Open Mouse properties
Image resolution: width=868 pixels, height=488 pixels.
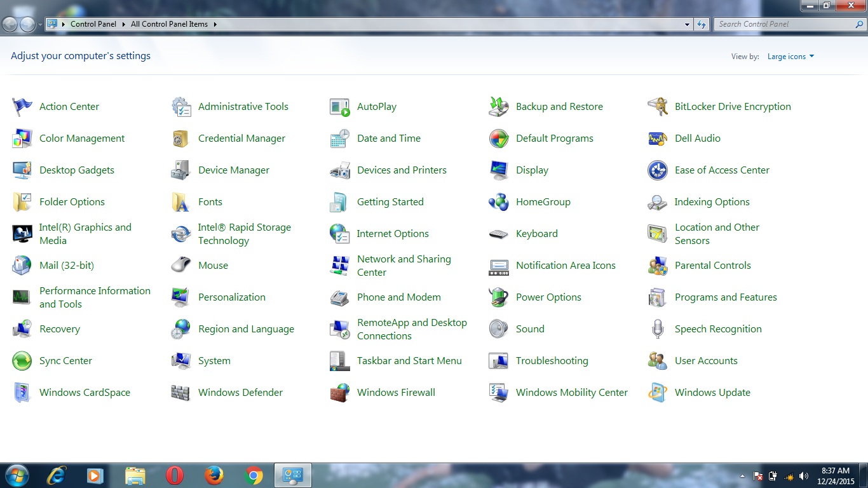click(213, 265)
